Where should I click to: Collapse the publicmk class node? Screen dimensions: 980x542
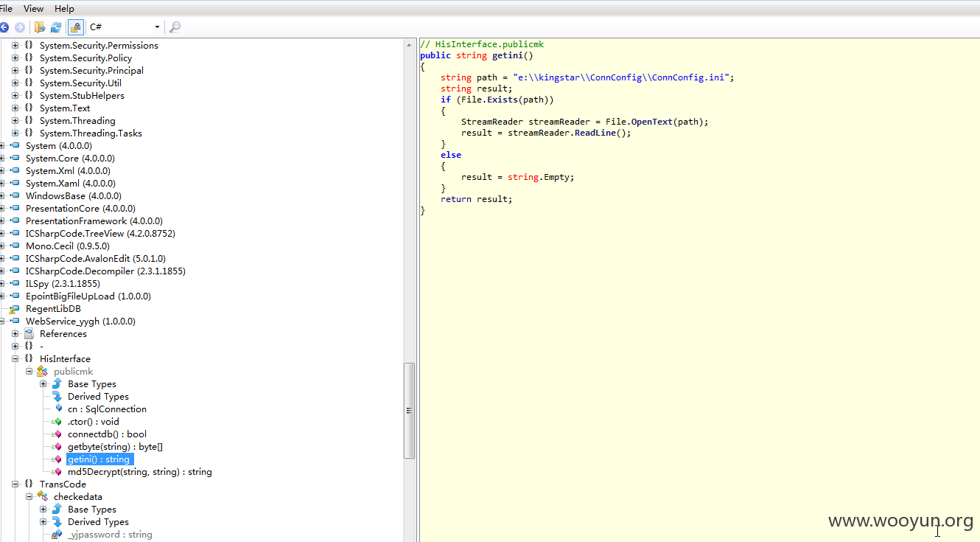(x=29, y=371)
